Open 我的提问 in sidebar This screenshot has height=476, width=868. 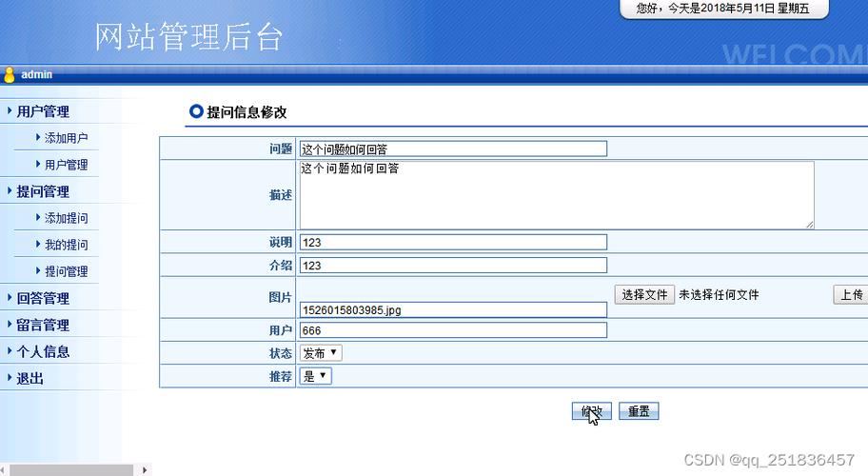pyautogui.click(x=66, y=245)
